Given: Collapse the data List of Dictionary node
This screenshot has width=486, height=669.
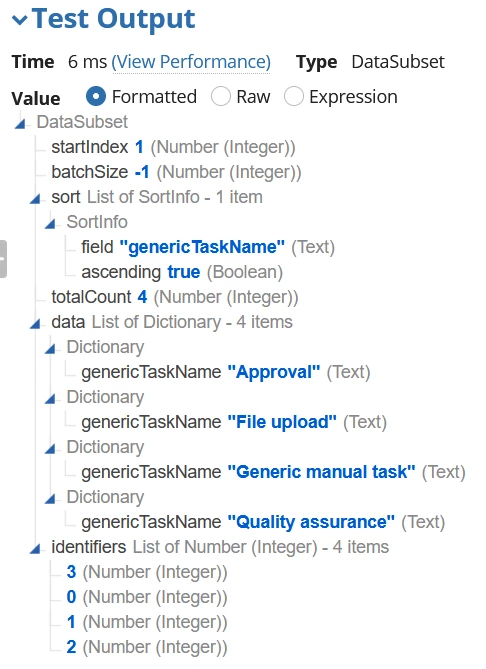Looking at the screenshot, I should [35, 324].
